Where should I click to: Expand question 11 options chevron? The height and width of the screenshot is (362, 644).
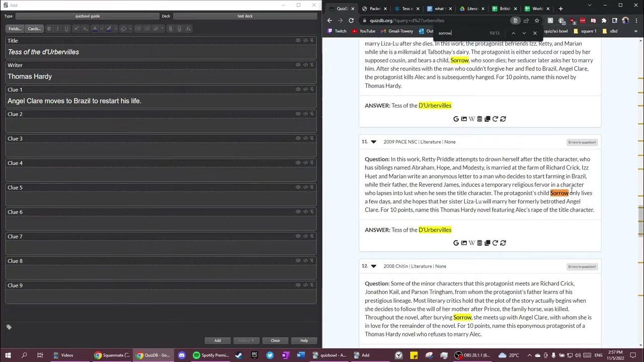(x=373, y=142)
